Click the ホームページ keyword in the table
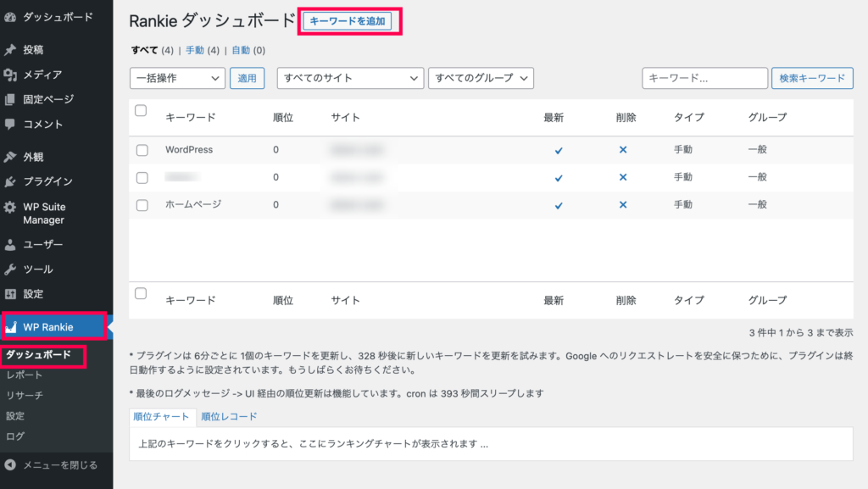 193,205
